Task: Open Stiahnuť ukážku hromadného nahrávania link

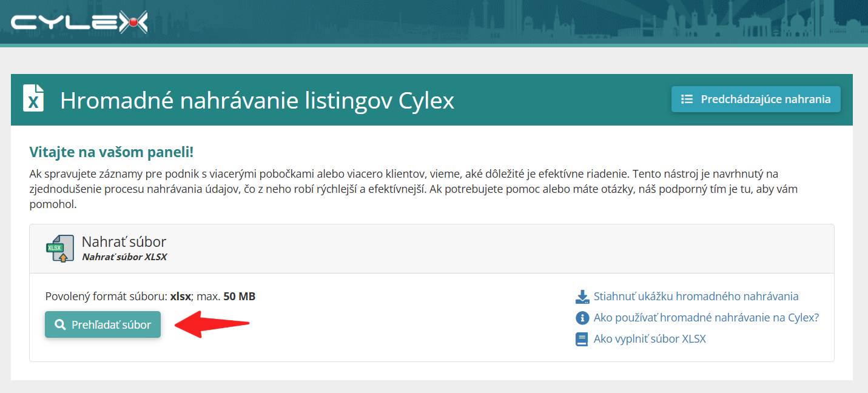Action: pyautogui.click(x=696, y=297)
